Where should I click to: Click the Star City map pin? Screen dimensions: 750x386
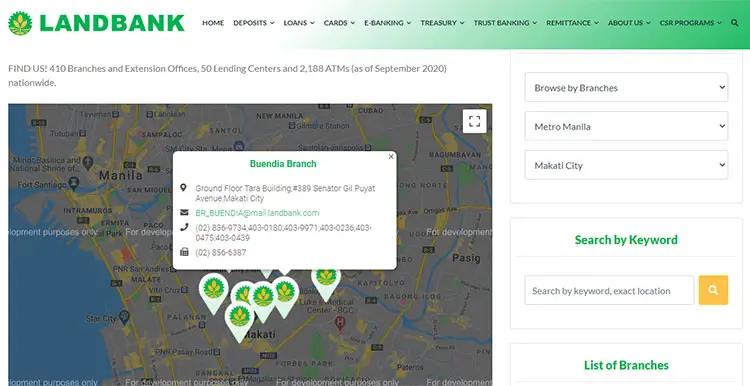[x=124, y=316]
